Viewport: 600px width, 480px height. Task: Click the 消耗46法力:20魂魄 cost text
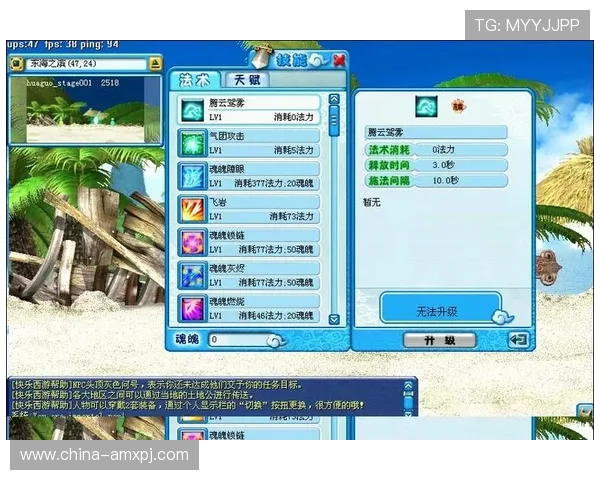click(276, 316)
